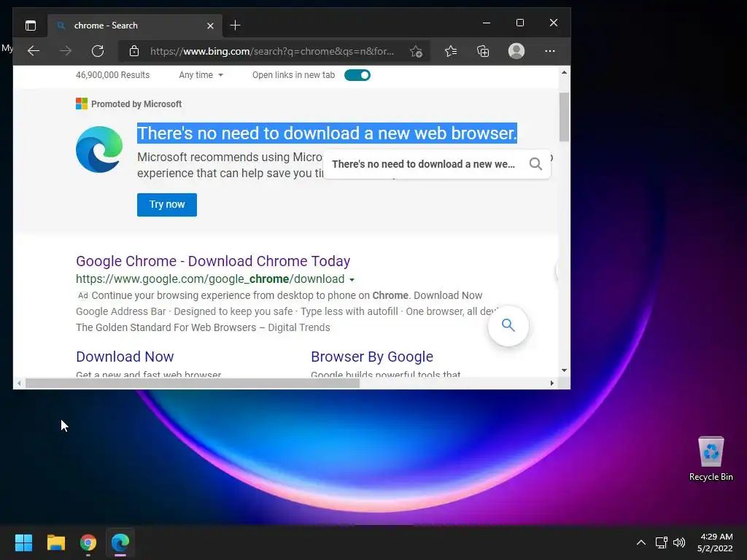Viewport: 747px width, 560px height.
Task: Toggle Open links in new tab switch
Action: pyautogui.click(x=357, y=75)
